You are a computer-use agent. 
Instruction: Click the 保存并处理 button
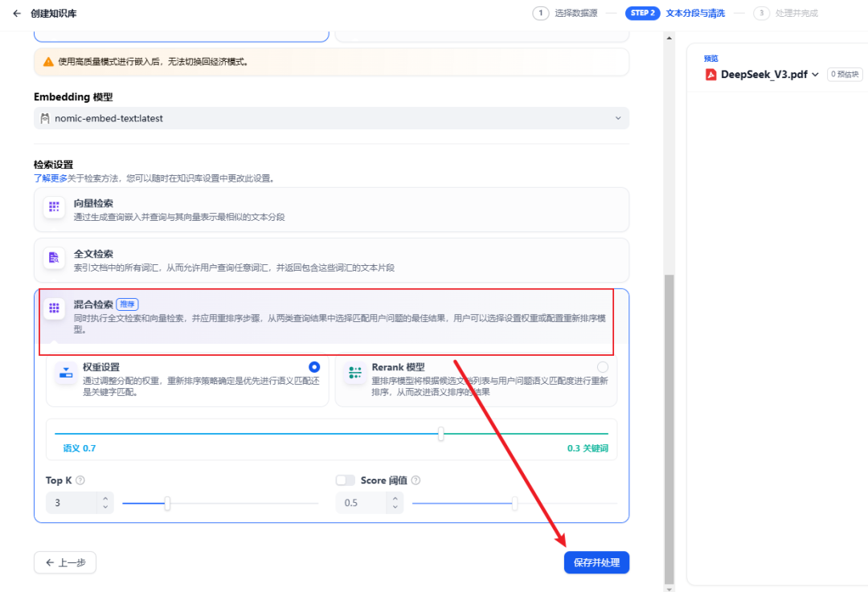[x=596, y=562]
